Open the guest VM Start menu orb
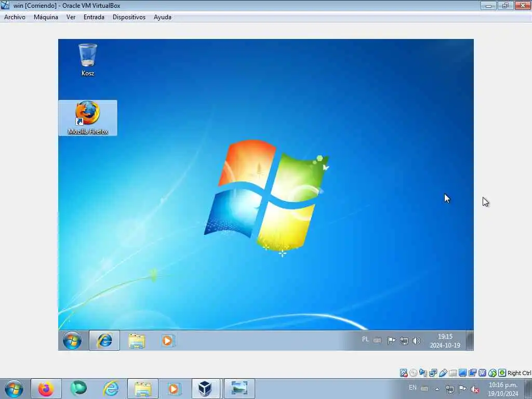 72,340
